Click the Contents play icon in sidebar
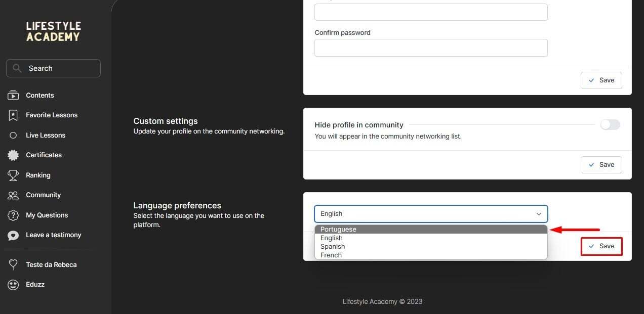Image resolution: width=644 pixels, height=314 pixels. pyautogui.click(x=13, y=95)
